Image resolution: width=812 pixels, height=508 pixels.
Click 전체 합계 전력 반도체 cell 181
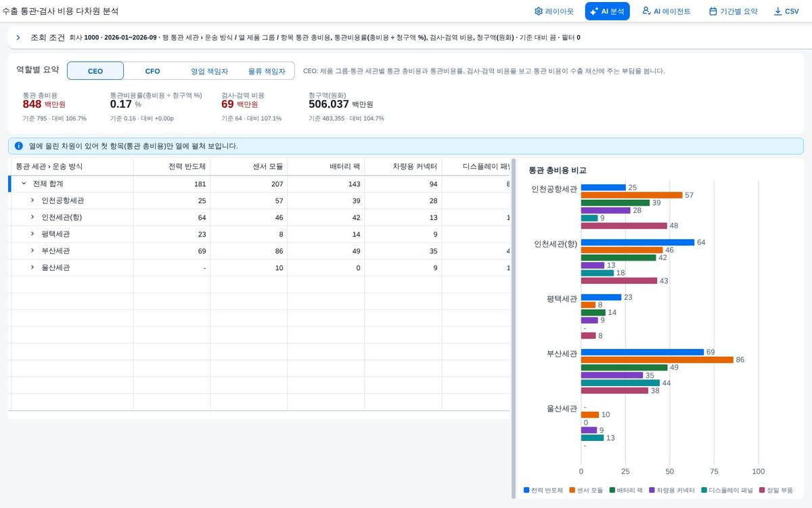(x=172, y=184)
